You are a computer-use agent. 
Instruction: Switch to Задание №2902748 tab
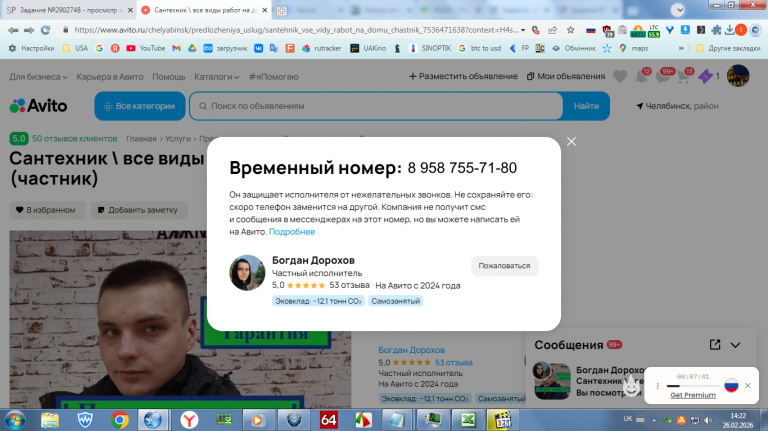click(x=69, y=10)
